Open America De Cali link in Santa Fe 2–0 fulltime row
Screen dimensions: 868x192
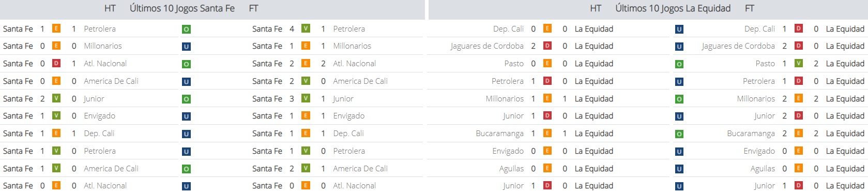tap(360, 81)
